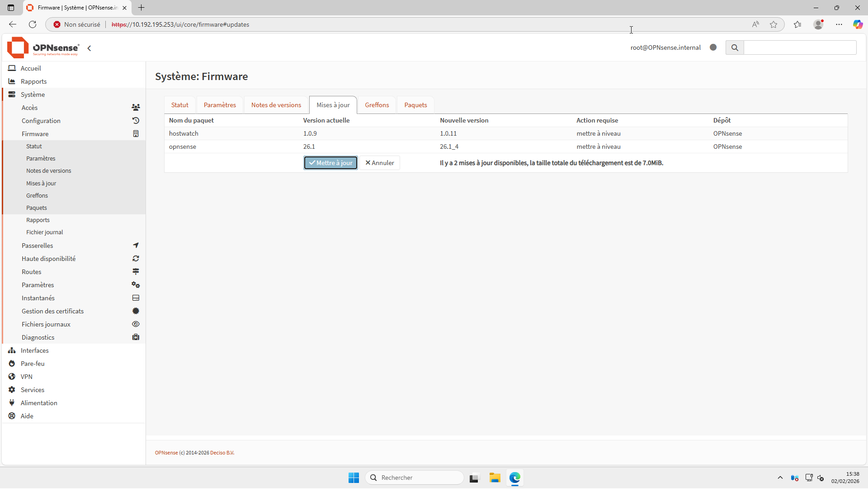This screenshot has height=492, width=868.
Task: Click the Gestion des certificats badge icon
Action: coord(136,311)
